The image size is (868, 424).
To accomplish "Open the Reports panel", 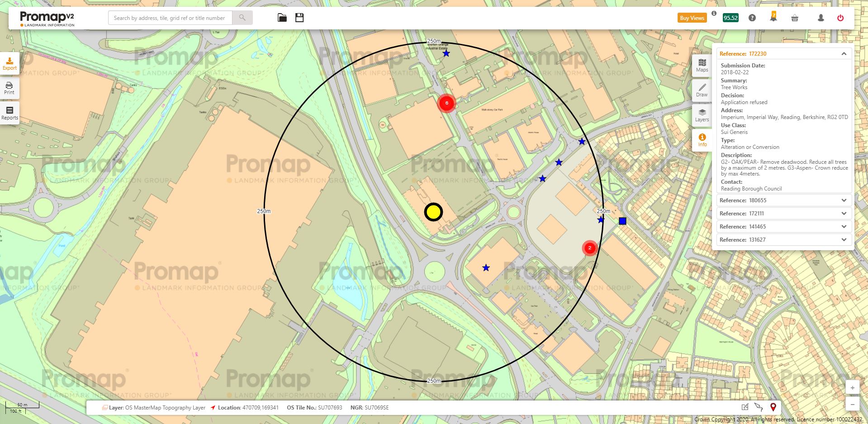I will [x=9, y=113].
